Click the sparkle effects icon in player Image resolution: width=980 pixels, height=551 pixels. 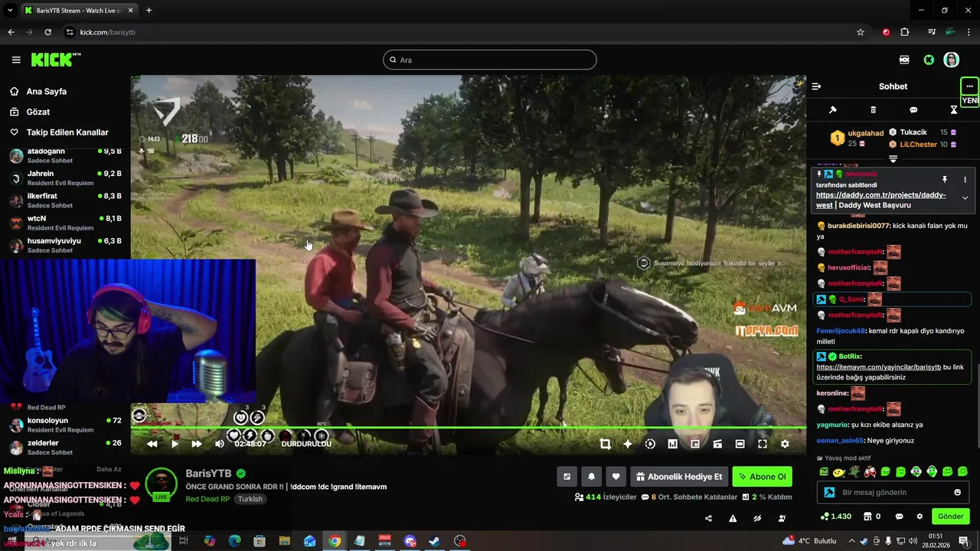point(628,444)
